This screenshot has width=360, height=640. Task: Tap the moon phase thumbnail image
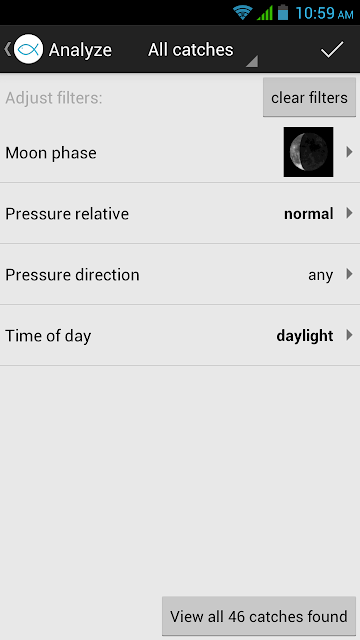tap(309, 152)
